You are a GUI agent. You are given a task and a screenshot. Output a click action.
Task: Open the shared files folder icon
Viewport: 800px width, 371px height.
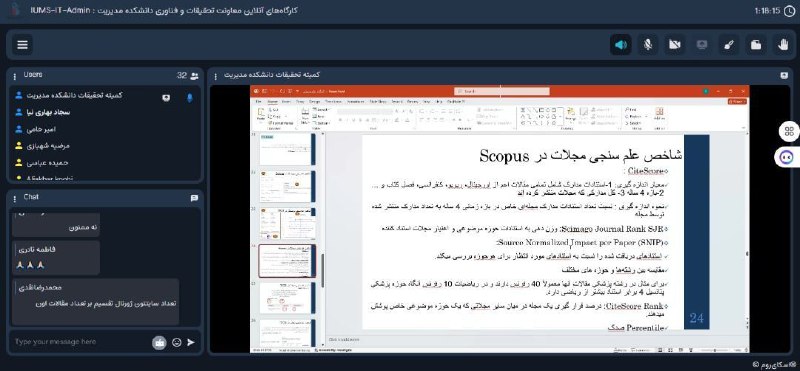(x=756, y=45)
